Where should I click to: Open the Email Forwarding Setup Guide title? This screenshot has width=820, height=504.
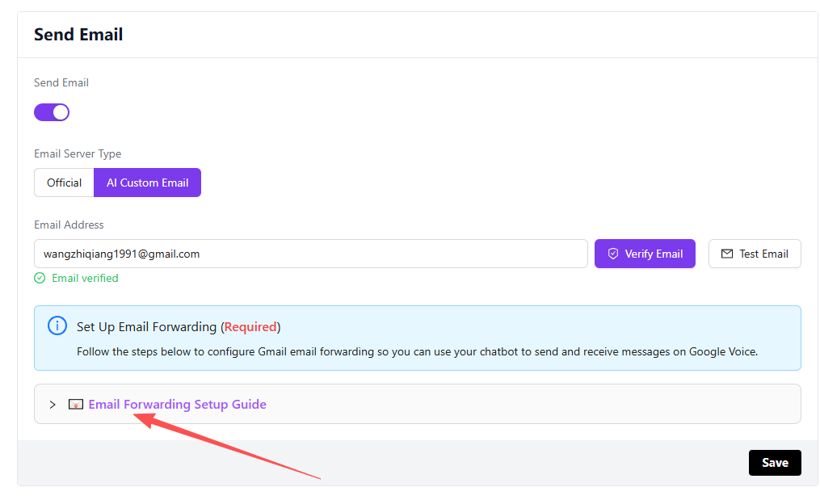[x=177, y=405]
